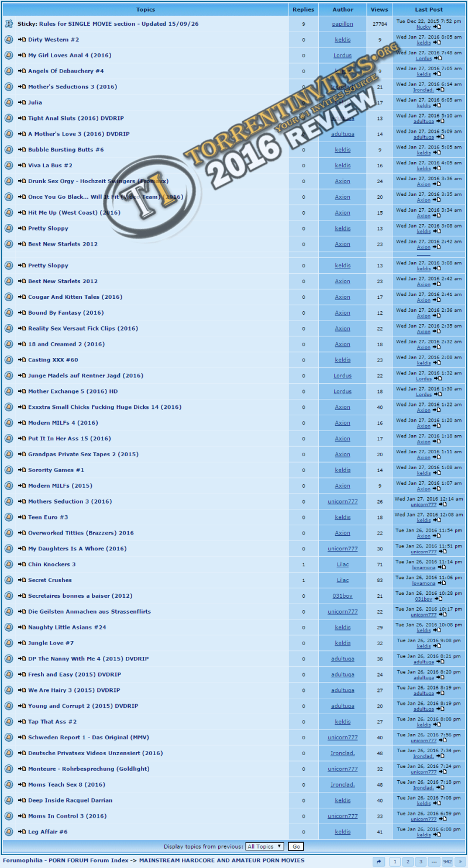Image resolution: width=468 pixels, height=868 pixels.
Task: Click newest-post arrow icon before Julia topic
Action: coord(22,102)
